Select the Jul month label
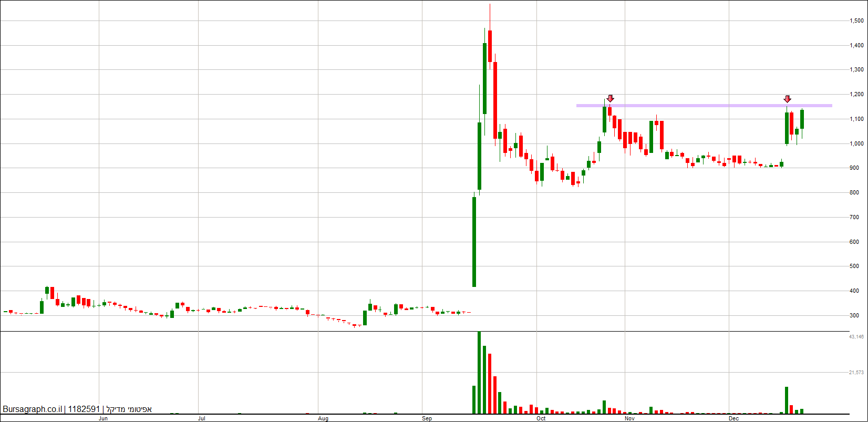 [x=202, y=419]
